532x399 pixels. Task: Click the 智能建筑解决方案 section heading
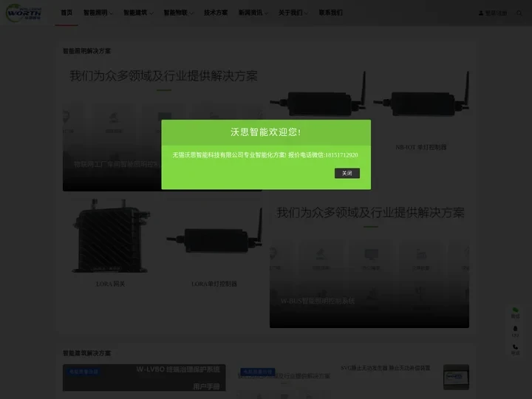[x=87, y=353]
